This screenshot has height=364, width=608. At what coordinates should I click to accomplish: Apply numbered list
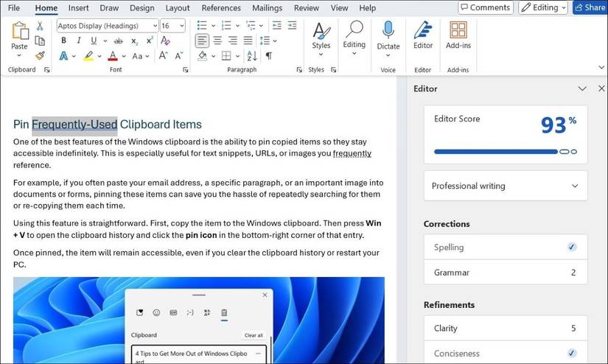[226, 26]
